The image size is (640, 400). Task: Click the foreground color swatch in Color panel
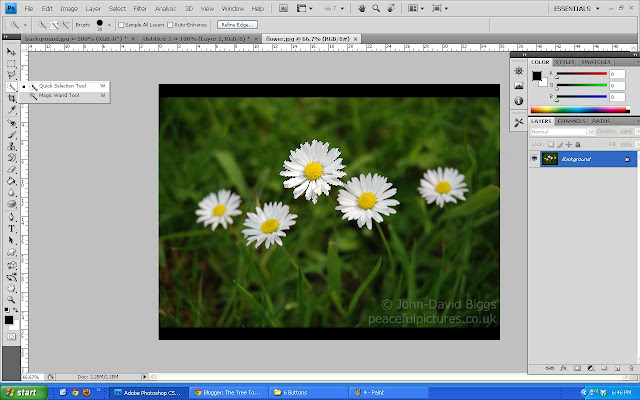[x=536, y=75]
